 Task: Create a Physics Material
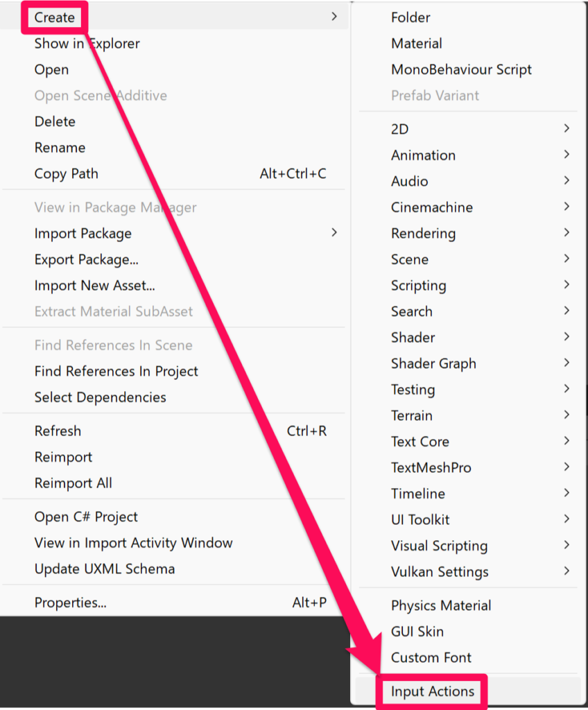pyautogui.click(x=440, y=606)
